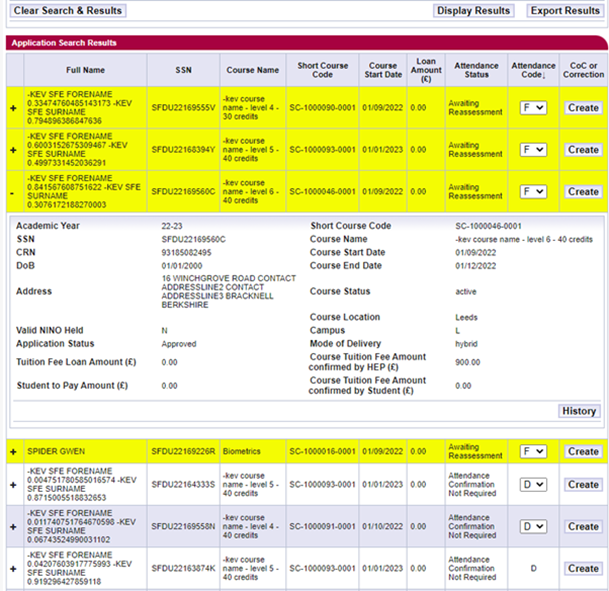Open attendance code dropdown for SFDU22168394Y
The image size is (609, 591).
click(532, 150)
